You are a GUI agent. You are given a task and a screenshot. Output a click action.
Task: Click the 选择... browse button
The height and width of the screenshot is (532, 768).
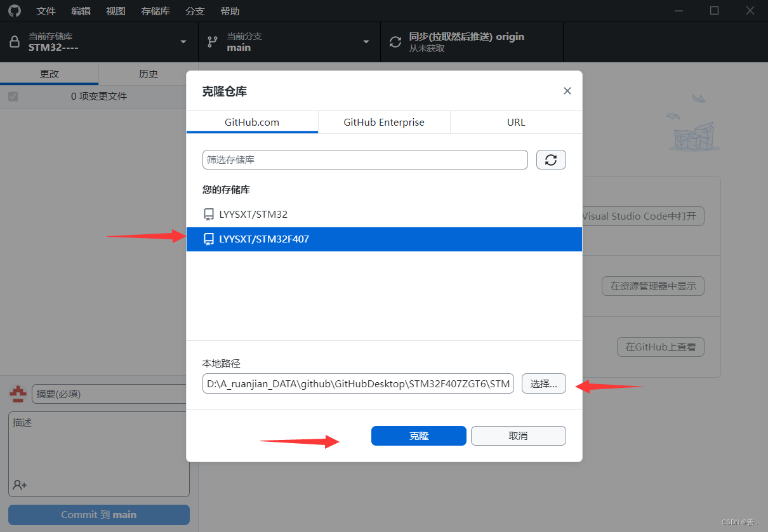pyautogui.click(x=544, y=383)
